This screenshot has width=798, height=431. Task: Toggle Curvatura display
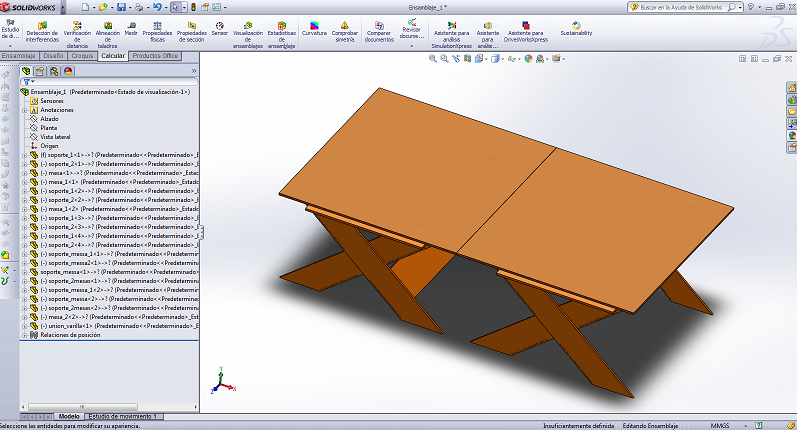click(x=314, y=29)
